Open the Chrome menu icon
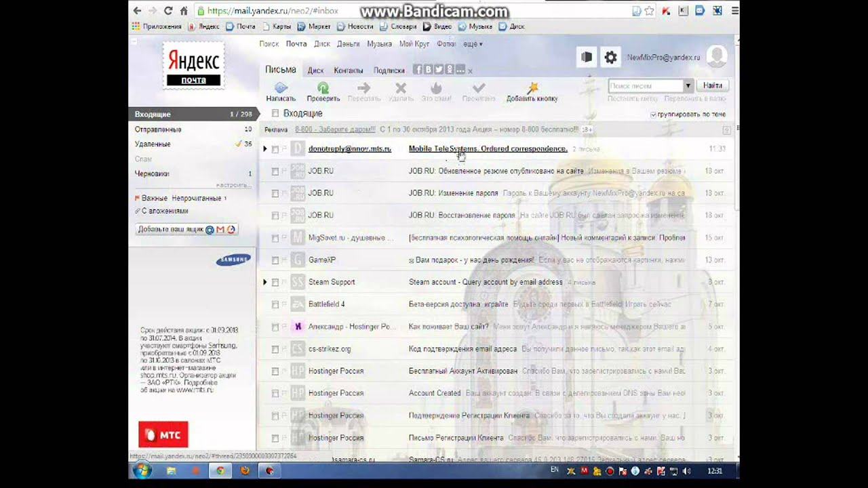 pos(735,11)
